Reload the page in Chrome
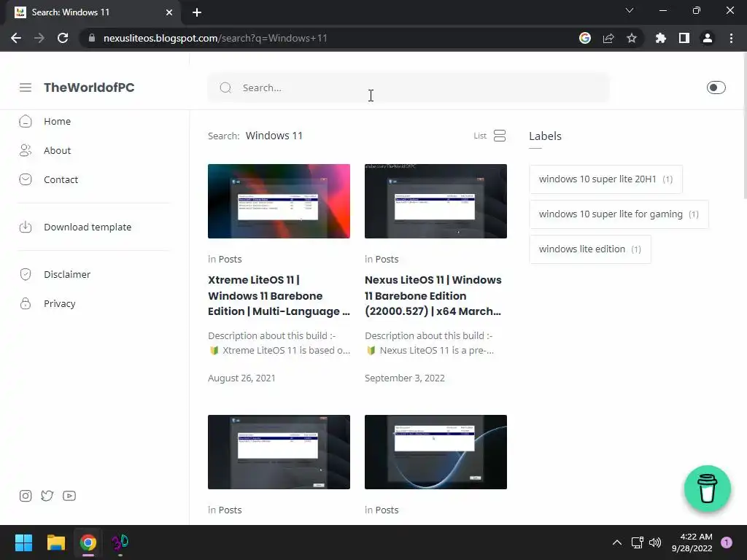Screen dimensions: 747x560 (x=63, y=38)
